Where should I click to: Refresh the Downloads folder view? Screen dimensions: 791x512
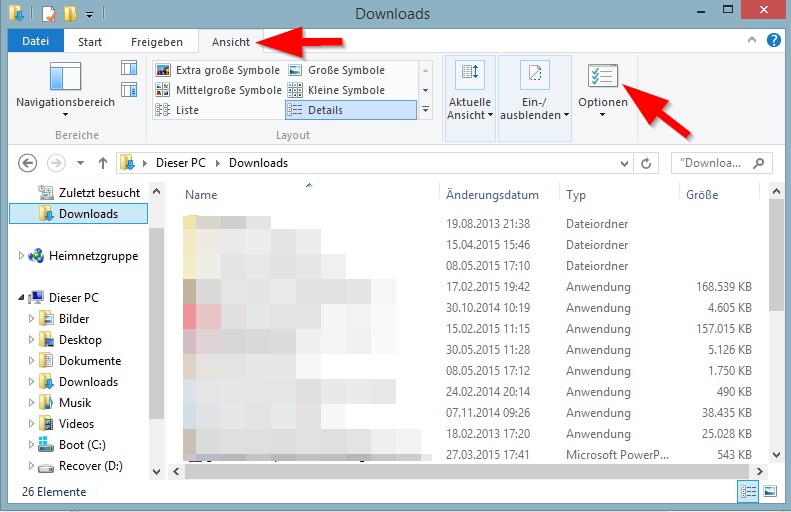[x=648, y=163]
